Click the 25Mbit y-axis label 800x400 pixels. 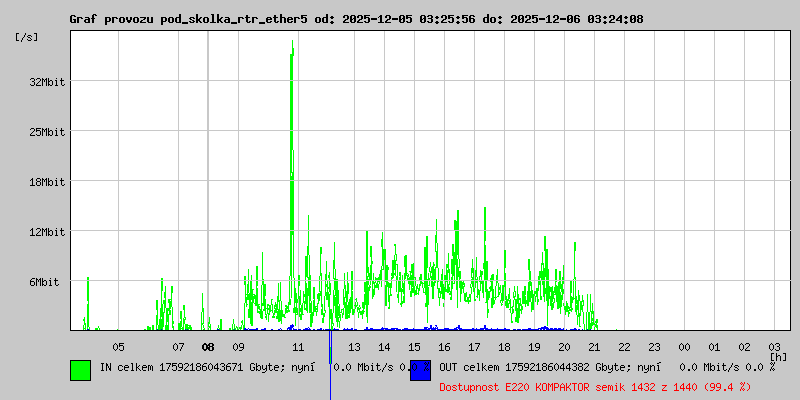[x=46, y=132]
